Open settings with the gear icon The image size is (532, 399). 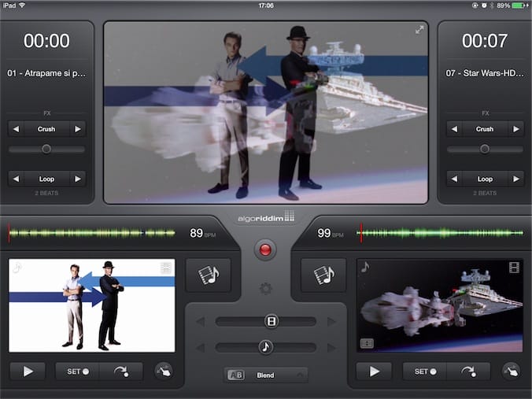pyautogui.click(x=266, y=289)
